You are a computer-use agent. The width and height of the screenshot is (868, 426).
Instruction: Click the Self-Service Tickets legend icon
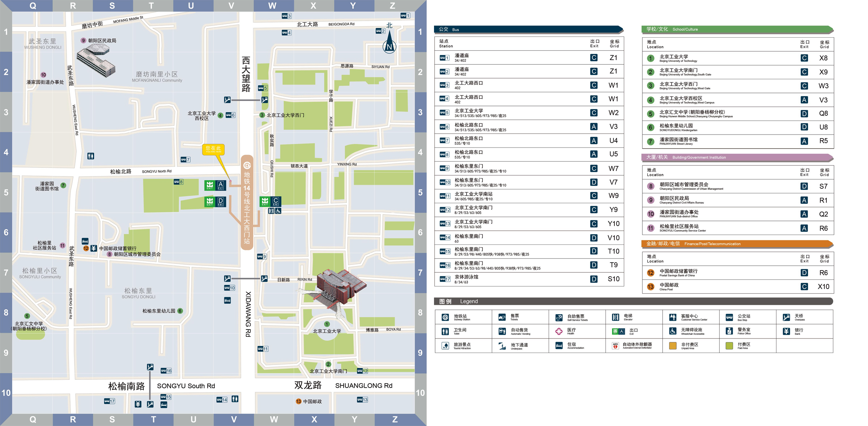(559, 318)
